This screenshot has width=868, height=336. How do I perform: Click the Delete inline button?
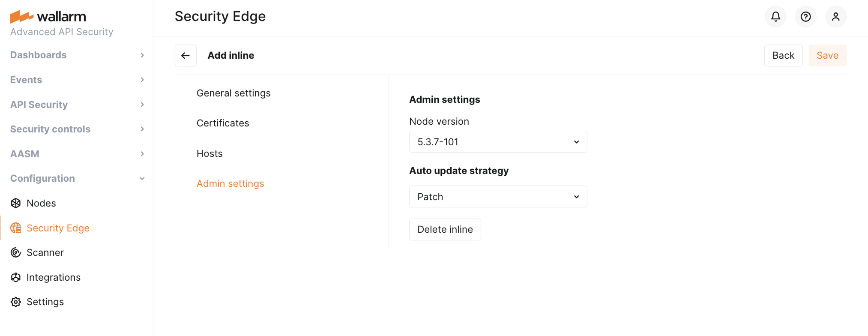(x=445, y=229)
